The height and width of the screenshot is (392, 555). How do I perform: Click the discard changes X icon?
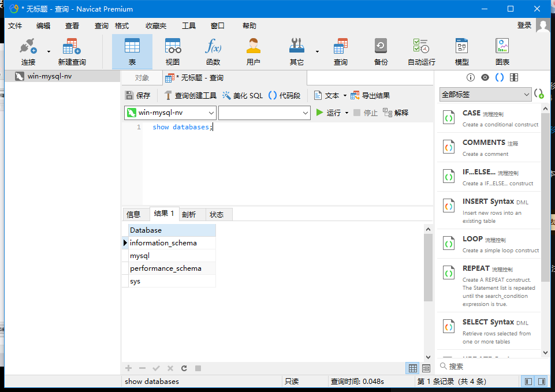click(170, 368)
